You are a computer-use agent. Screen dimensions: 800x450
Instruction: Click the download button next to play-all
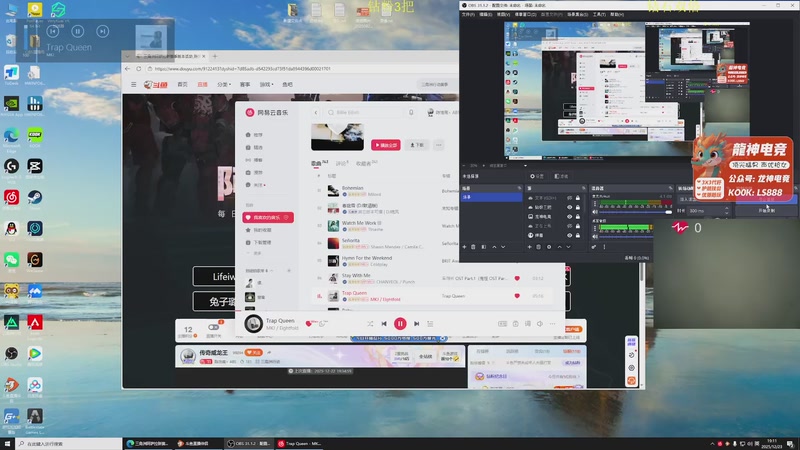[417, 145]
